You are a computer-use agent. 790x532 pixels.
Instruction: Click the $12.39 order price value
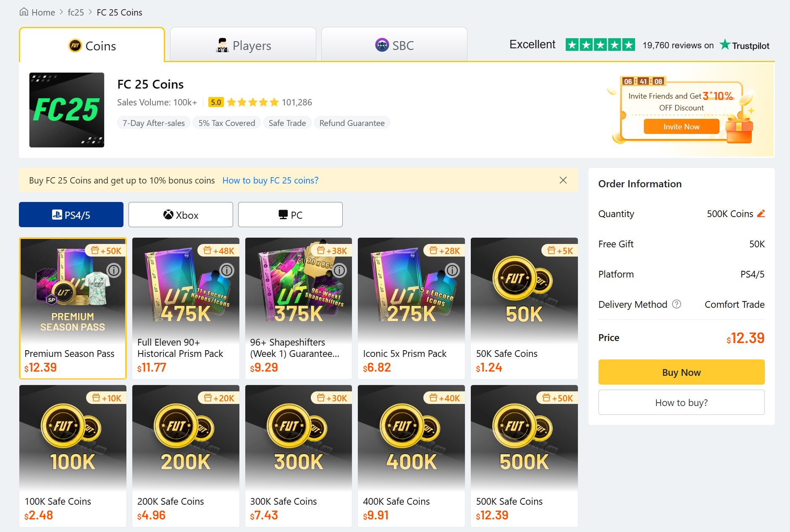[x=745, y=338]
